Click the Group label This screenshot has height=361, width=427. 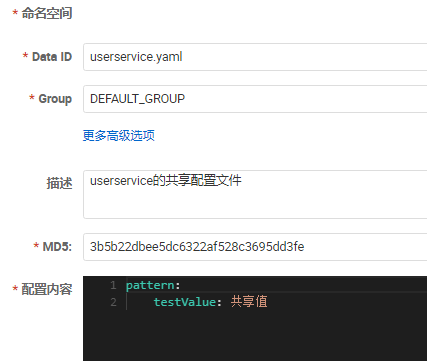[55, 99]
